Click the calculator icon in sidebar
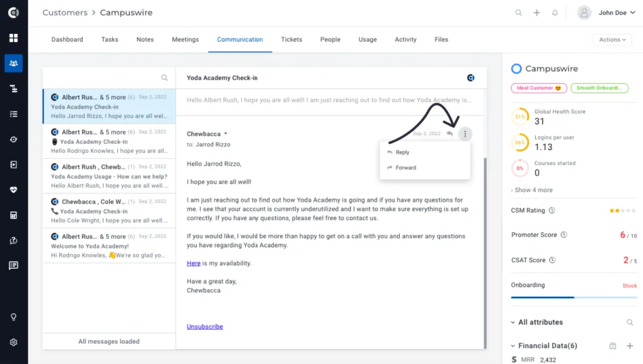This screenshot has width=643, height=364. [14, 215]
